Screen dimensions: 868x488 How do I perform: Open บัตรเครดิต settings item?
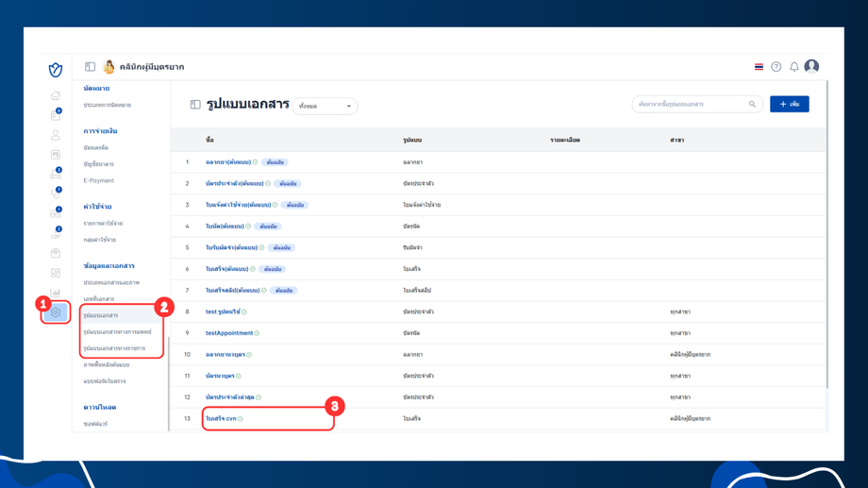pyautogui.click(x=96, y=148)
